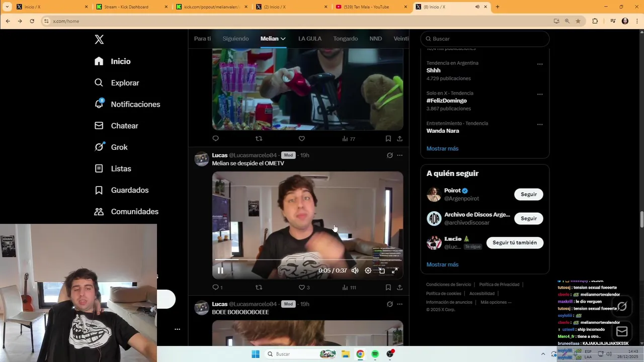Switch to the Tongardo tab
This screenshot has width=644, height=362.
coord(345,39)
